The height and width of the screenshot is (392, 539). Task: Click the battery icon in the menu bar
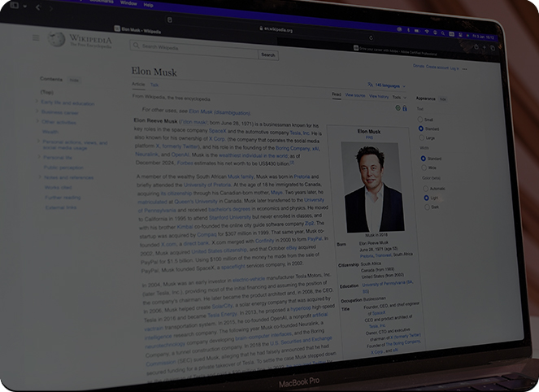[417, 31]
